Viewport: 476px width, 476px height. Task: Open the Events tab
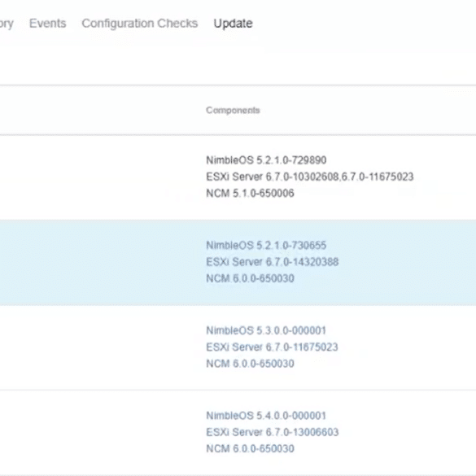pyautogui.click(x=48, y=24)
